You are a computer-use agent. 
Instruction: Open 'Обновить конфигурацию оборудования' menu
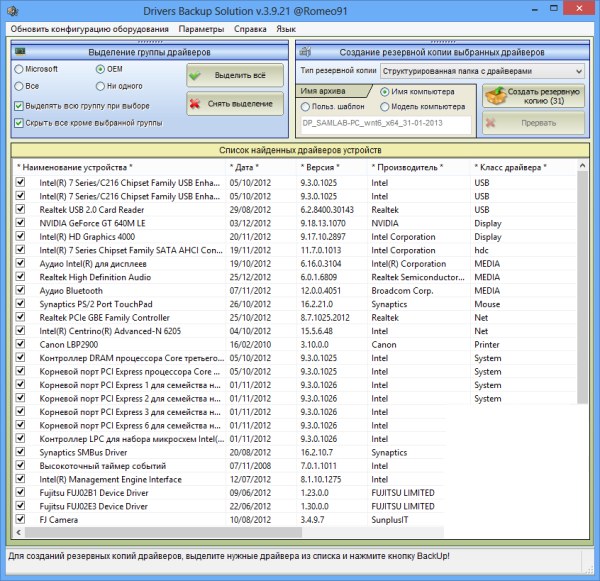click(x=90, y=29)
